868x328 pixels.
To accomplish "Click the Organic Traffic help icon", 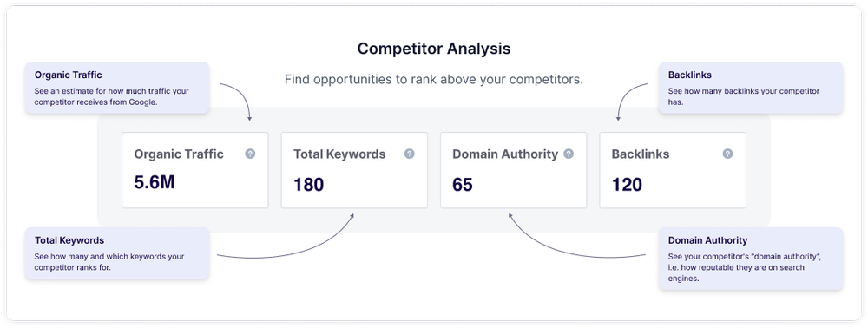I will 250,154.
